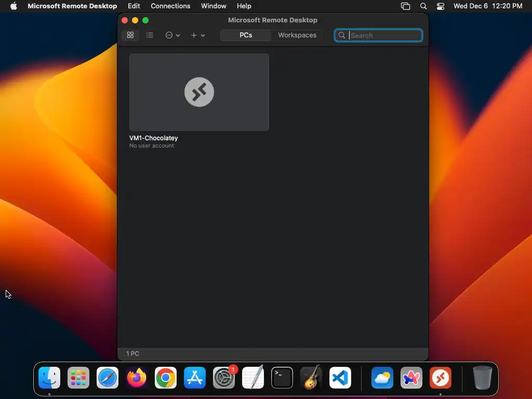Screen dimensions: 532x399
Task: Click the screen mirroring menu bar icon
Action: (x=405, y=6)
